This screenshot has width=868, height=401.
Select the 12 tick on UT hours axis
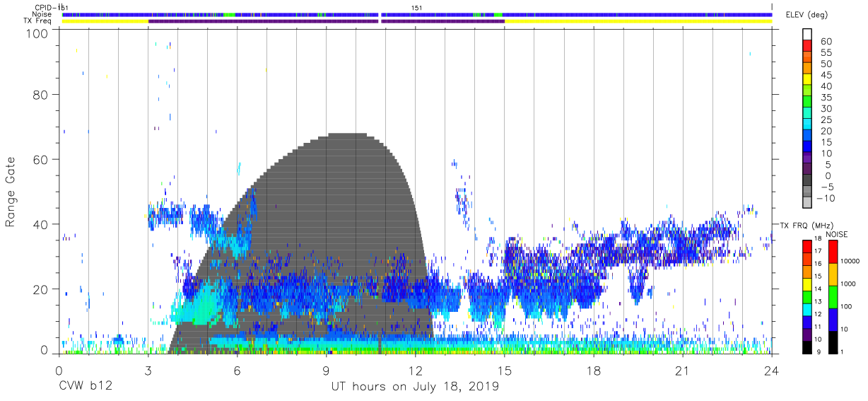pos(415,371)
